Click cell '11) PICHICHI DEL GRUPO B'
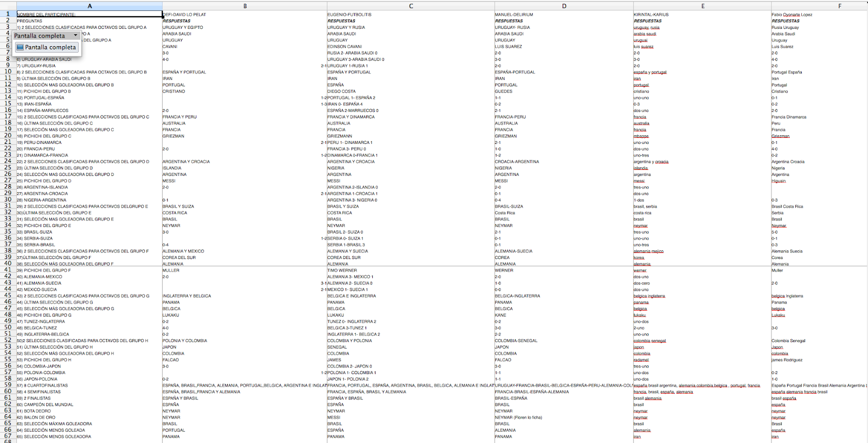 coord(44,91)
